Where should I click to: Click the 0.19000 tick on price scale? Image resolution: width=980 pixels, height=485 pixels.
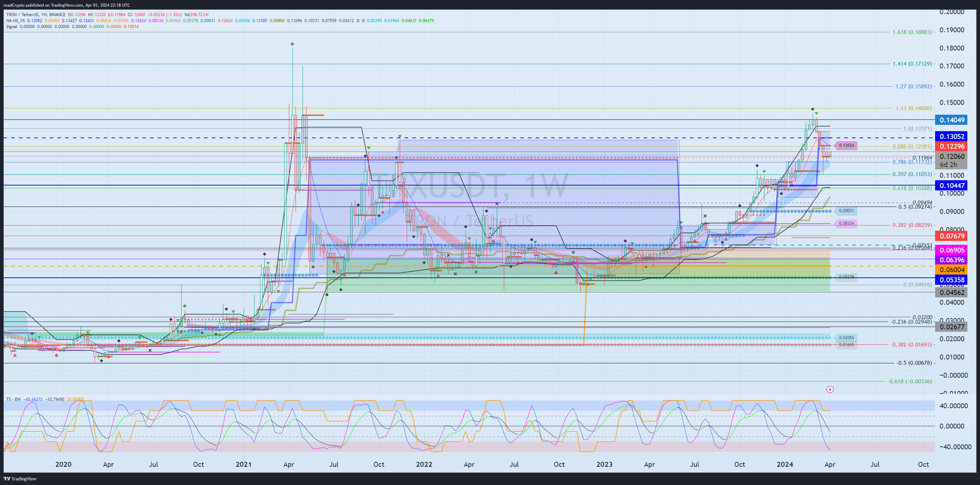(x=952, y=30)
